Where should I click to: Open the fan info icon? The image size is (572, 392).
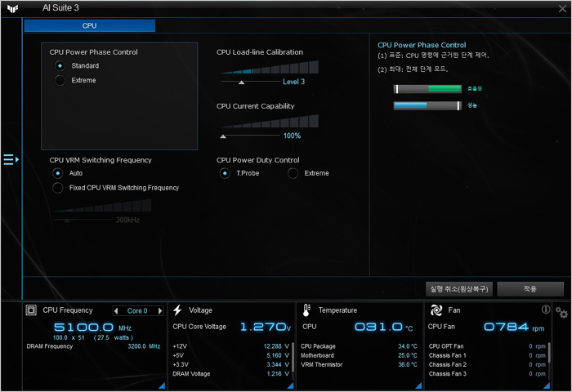tap(546, 310)
